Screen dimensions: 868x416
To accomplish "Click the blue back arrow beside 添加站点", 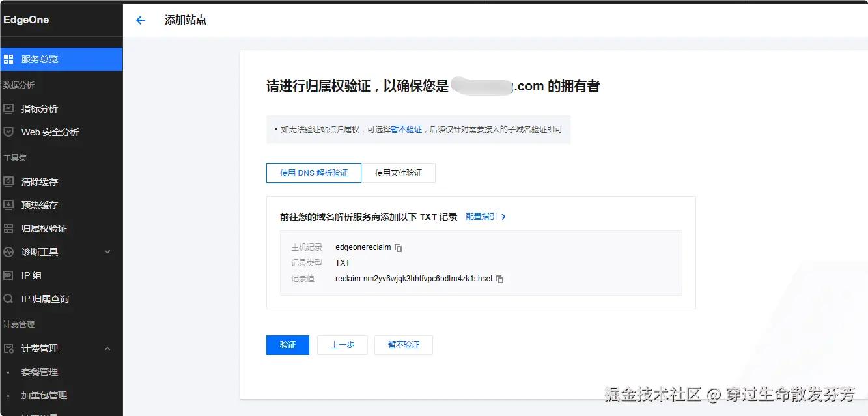I will (x=141, y=20).
